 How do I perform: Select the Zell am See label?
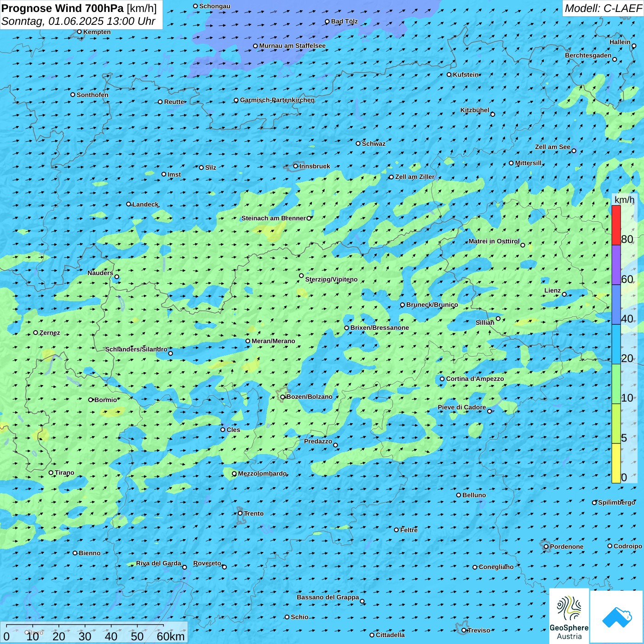coord(552,147)
